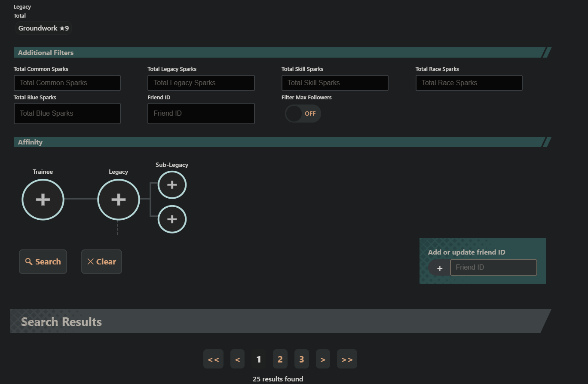Go to next results page
The width and height of the screenshot is (588, 384).
pyautogui.click(x=323, y=359)
